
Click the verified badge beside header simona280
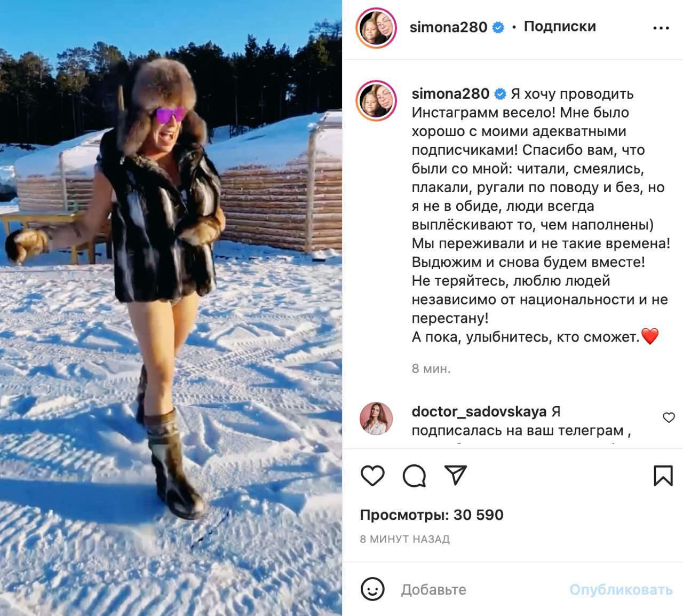(498, 28)
